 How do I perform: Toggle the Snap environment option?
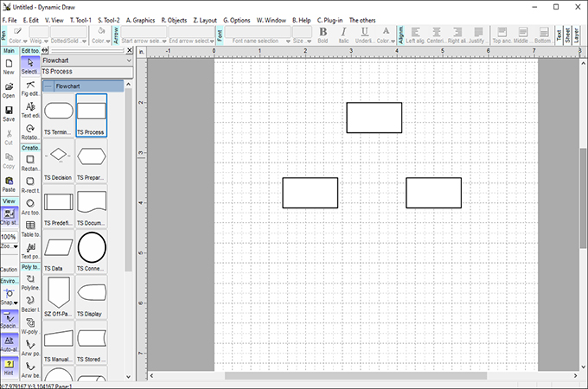9,297
